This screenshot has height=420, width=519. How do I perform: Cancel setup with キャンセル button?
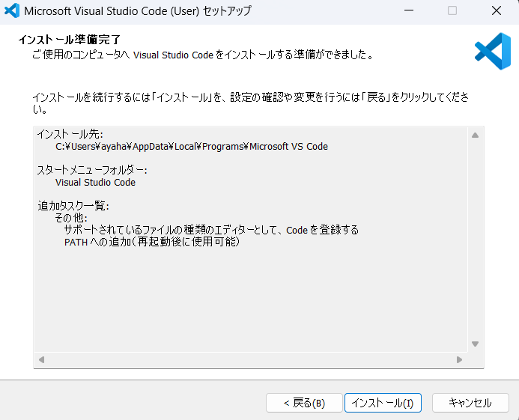(x=470, y=403)
